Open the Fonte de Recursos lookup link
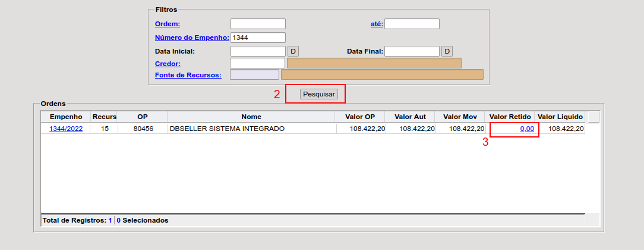 pos(188,75)
